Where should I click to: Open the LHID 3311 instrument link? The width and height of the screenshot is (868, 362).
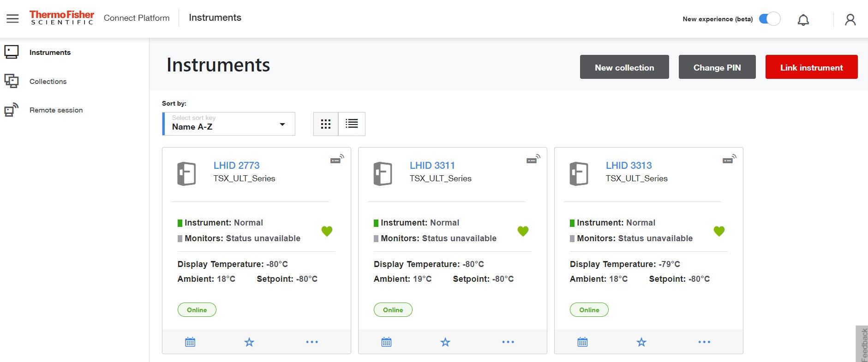pyautogui.click(x=432, y=165)
